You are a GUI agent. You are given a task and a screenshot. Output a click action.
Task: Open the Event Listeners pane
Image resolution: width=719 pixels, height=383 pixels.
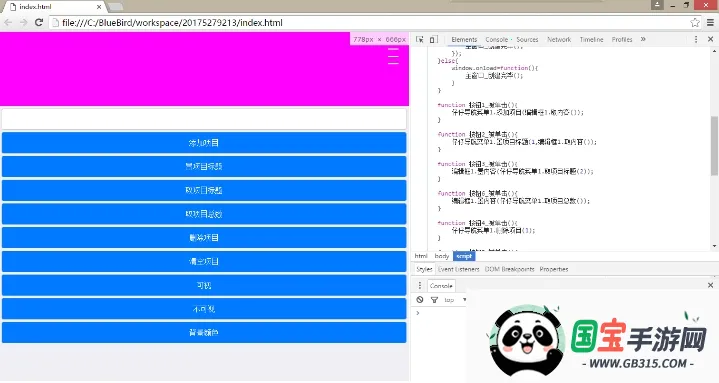click(x=459, y=269)
